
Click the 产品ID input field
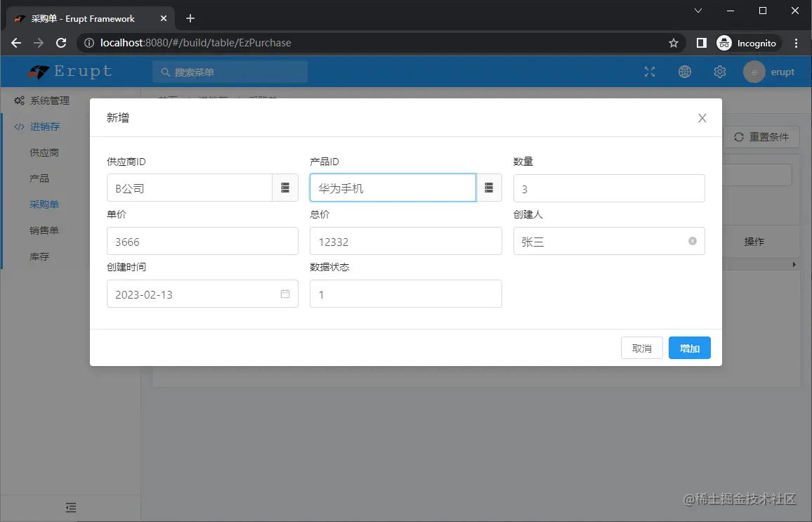[x=393, y=188]
